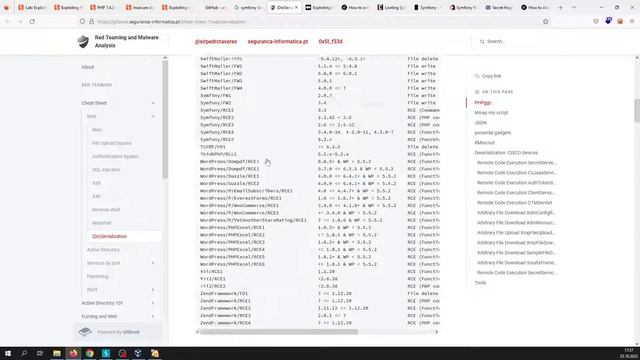Click the Powered By GitBook link

point(118,332)
